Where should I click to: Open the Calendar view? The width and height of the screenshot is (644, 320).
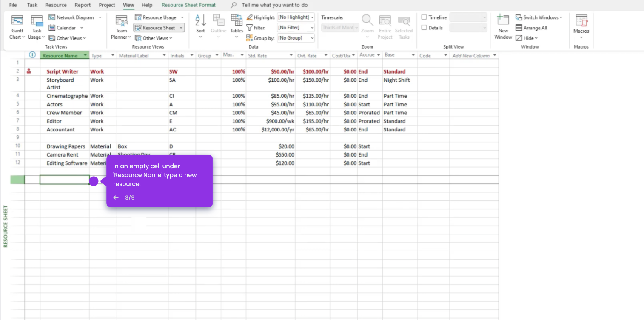pos(66,28)
